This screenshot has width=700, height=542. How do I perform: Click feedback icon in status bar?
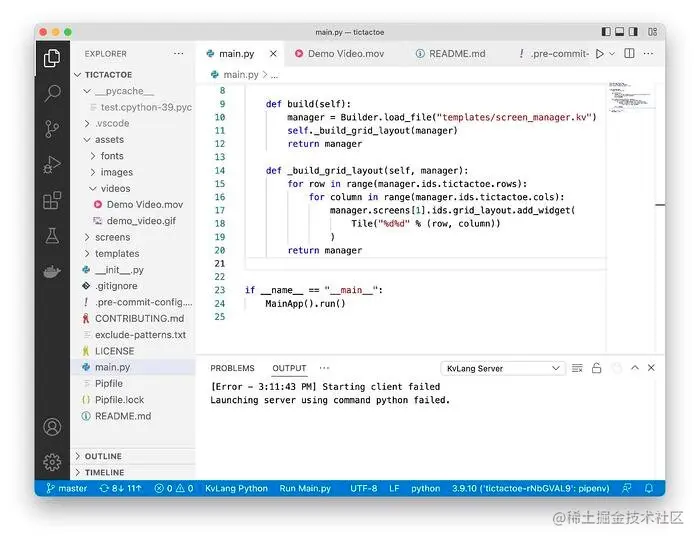pos(627,488)
